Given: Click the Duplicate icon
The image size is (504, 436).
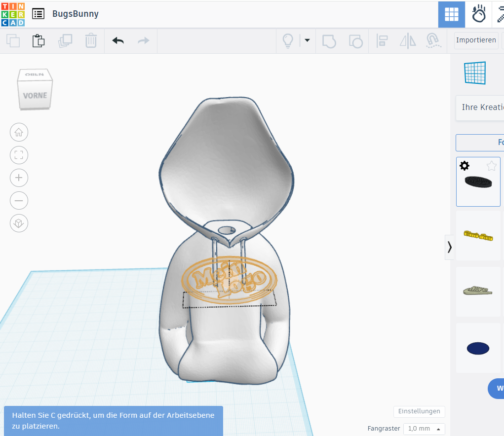Looking at the screenshot, I should pos(65,41).
